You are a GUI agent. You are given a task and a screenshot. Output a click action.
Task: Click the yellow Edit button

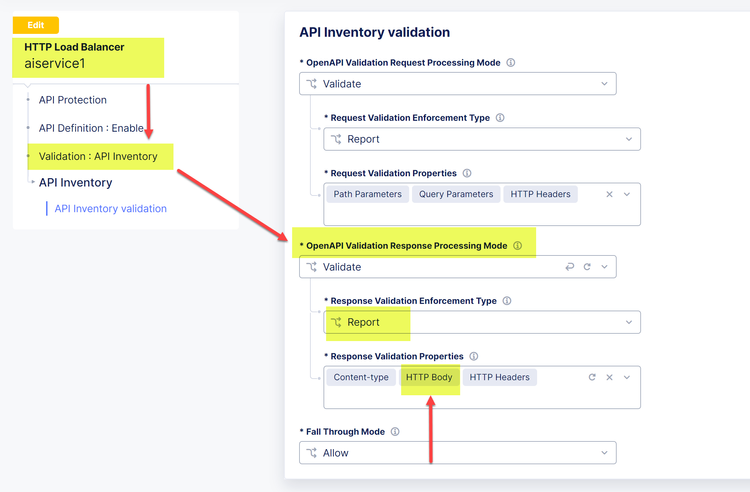(x=35, y=25)
